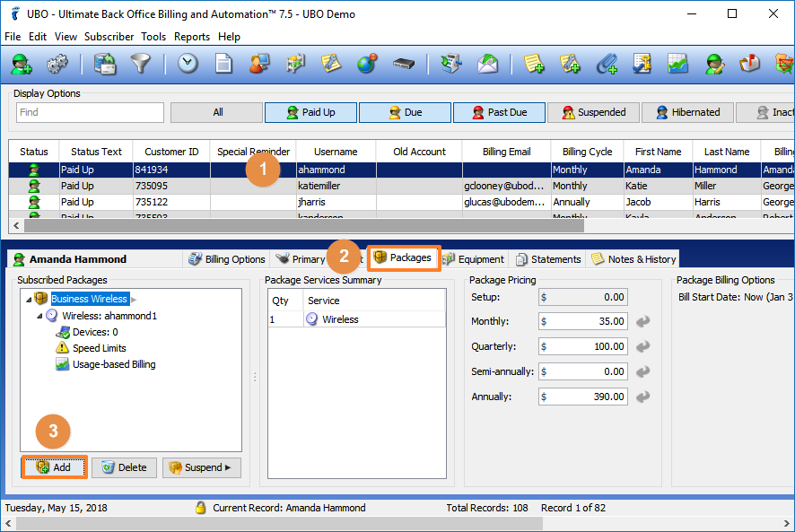The width and height of the screenshot is (795, 532).
Task: Open the Reports menu
Action: pyautogui.click(x=192, y=37)
